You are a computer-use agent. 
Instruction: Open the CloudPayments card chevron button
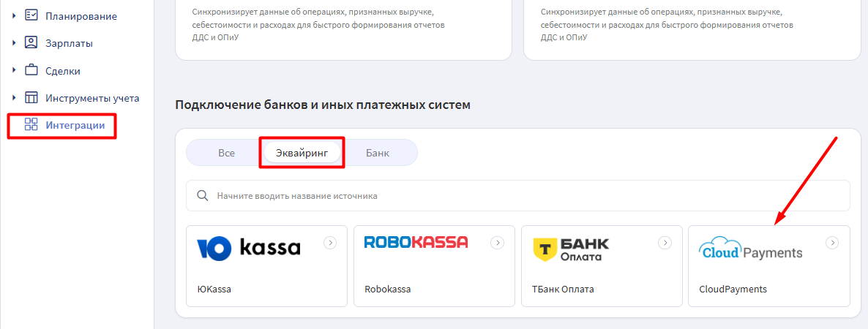831,242
